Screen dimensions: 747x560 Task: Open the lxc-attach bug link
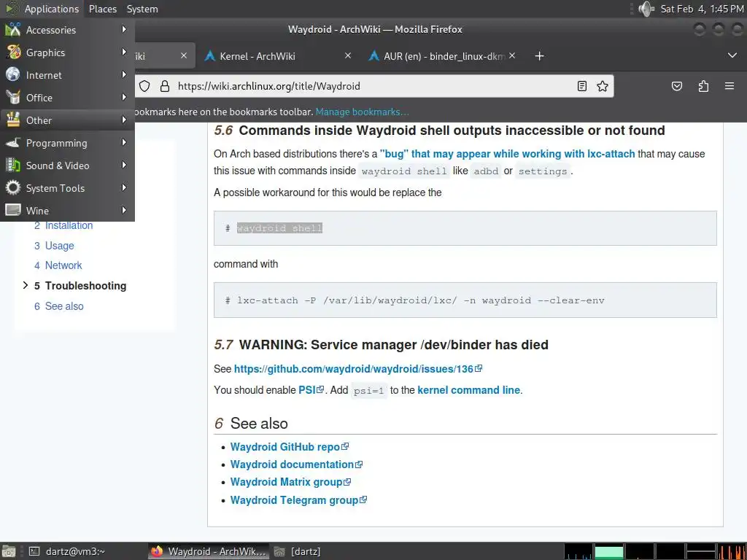coord(508,154)
